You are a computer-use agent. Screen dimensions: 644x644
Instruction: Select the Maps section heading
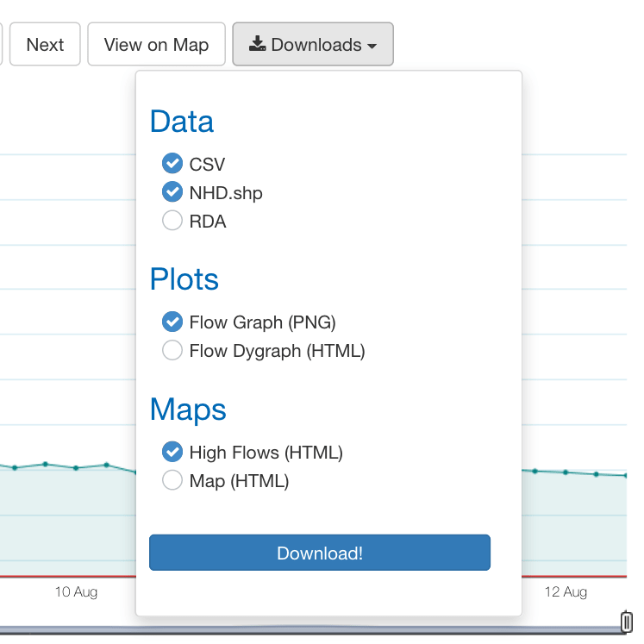[x=188, y=410]
